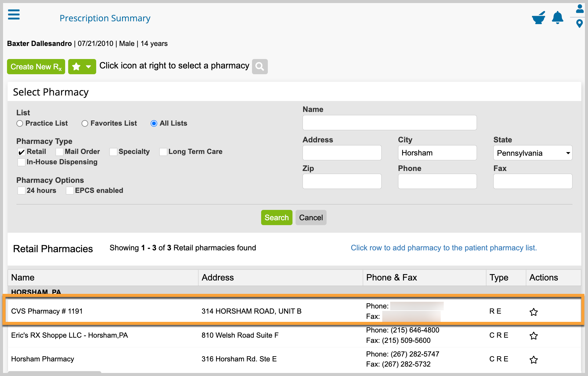Image resolution: width=588 pixels, height=376 pixels.
Task: Click the Zip input field
Action: pos(342,181)
